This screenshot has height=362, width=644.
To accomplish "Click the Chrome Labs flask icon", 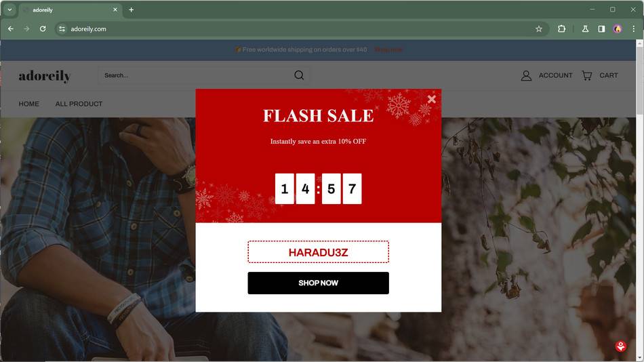I will pos(585,28).
